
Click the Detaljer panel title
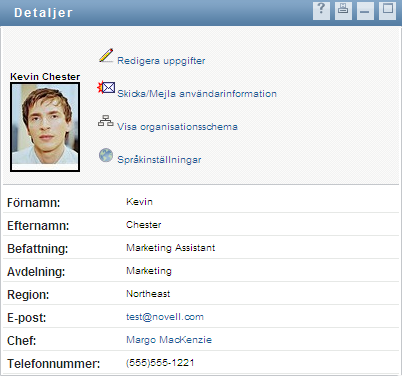tap(43, 13)
